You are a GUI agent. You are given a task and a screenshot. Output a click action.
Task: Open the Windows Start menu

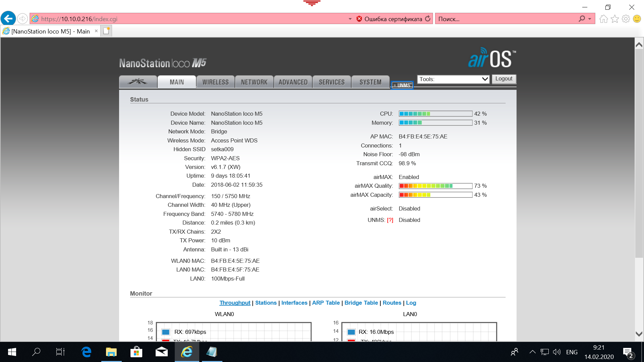click(x=12, y=352)
